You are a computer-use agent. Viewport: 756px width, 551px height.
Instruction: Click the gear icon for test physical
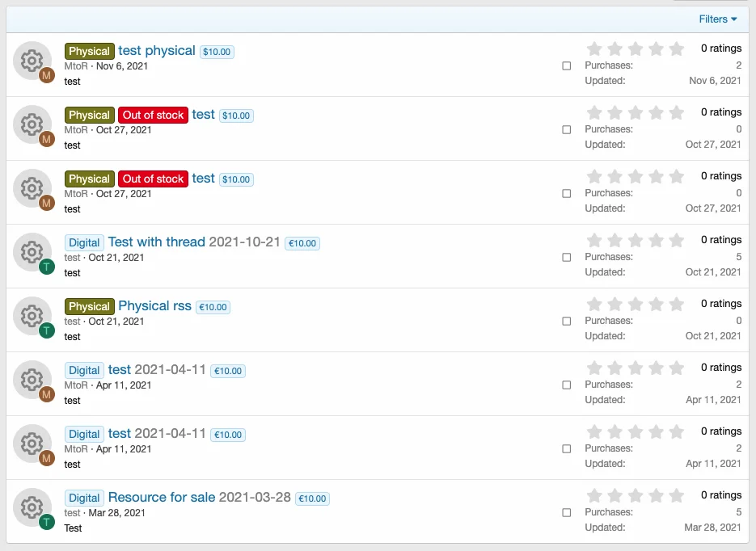tap(32, 60)
